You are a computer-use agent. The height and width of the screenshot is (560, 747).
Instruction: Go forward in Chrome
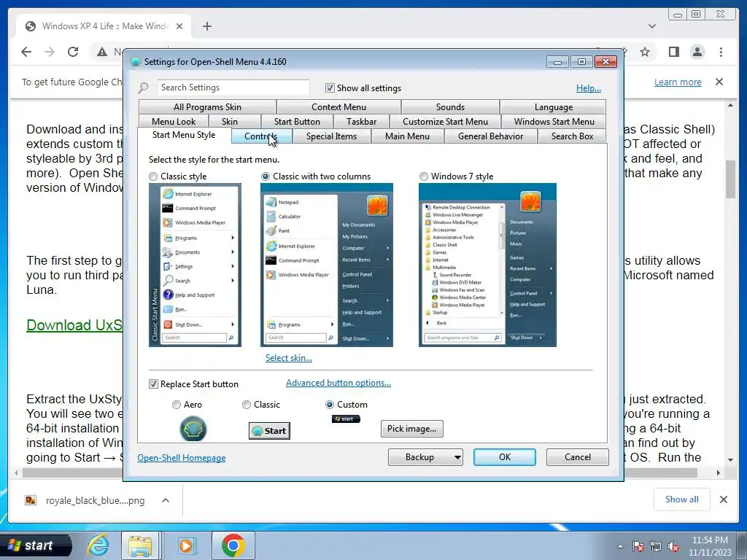tap(50, 52)
